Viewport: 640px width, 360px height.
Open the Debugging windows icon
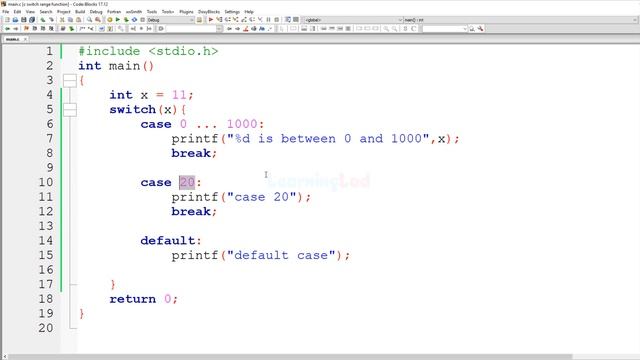(x=288, y=20)
